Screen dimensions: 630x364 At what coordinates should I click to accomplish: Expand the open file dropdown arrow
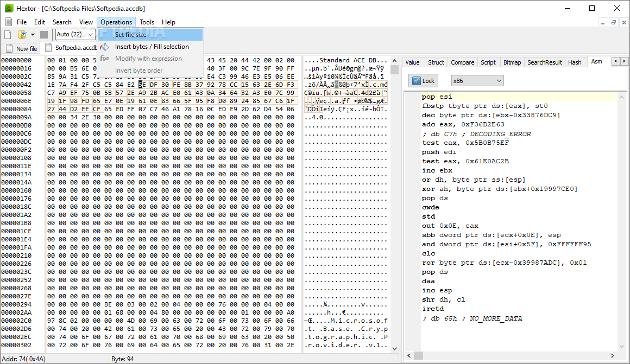(33, 35)
